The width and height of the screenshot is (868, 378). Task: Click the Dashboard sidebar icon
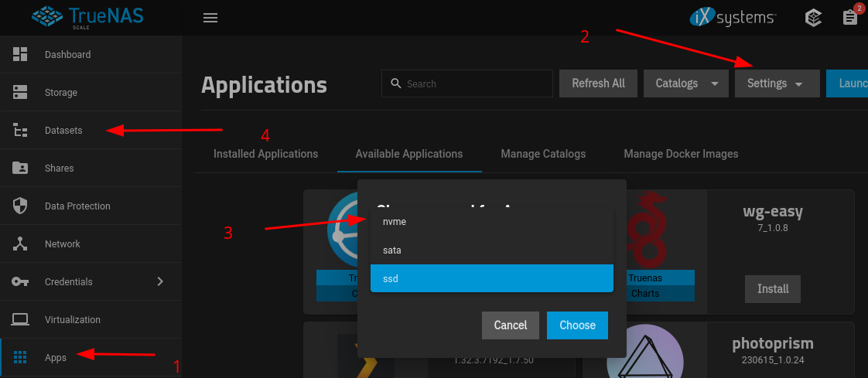20,54
